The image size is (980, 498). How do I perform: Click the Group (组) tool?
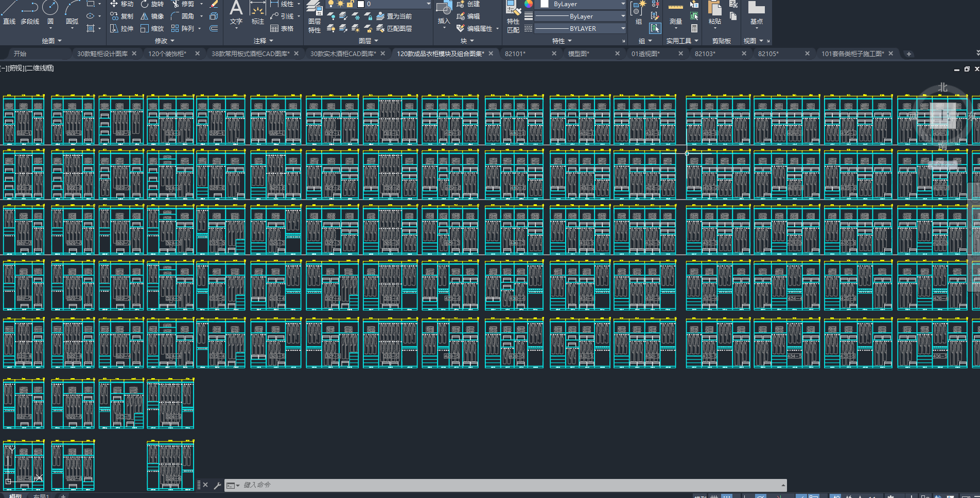click(638, 12)
